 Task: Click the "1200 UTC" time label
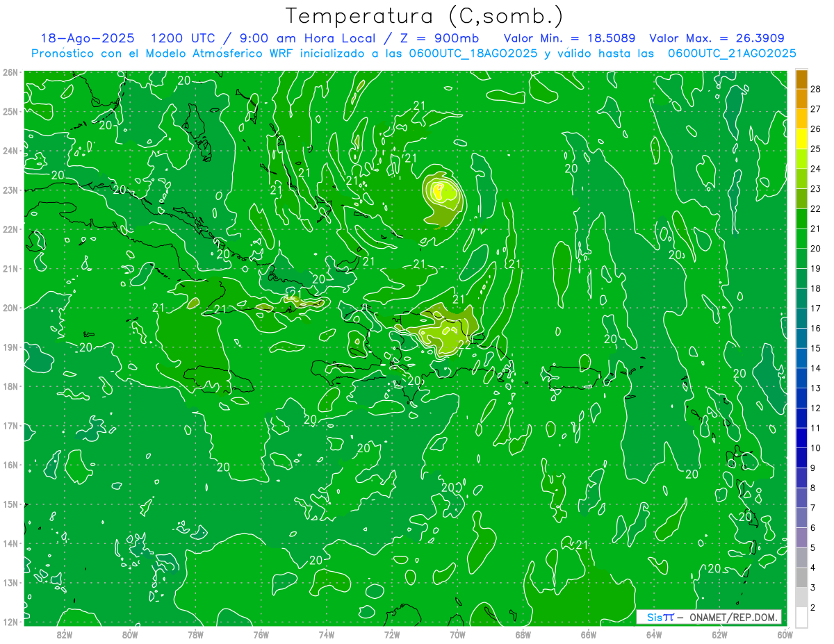point(183,38)
